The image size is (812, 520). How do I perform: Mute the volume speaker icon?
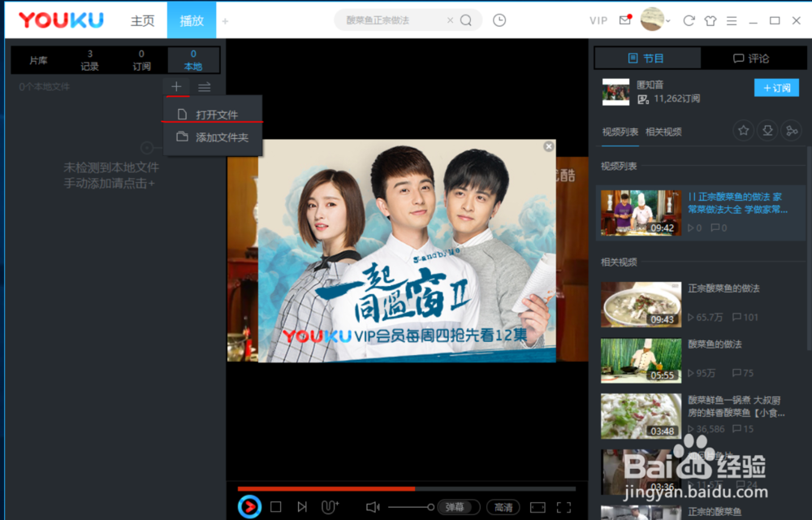[x=373, y=507]
